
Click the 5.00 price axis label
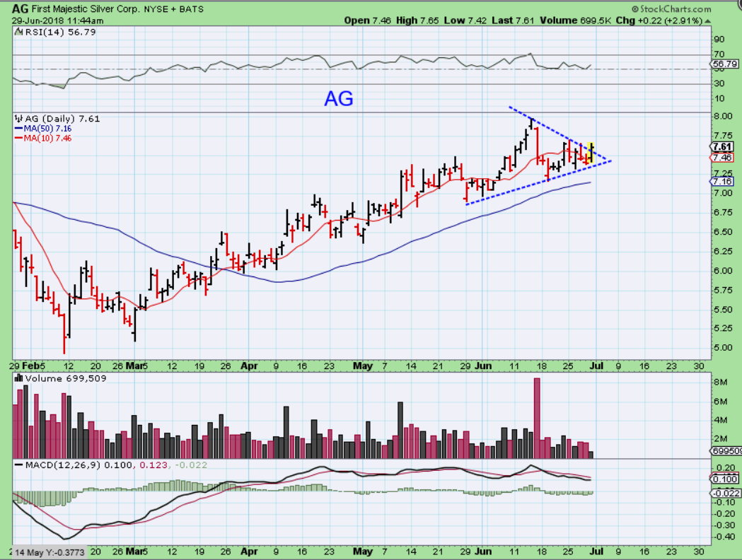(723, 348)
